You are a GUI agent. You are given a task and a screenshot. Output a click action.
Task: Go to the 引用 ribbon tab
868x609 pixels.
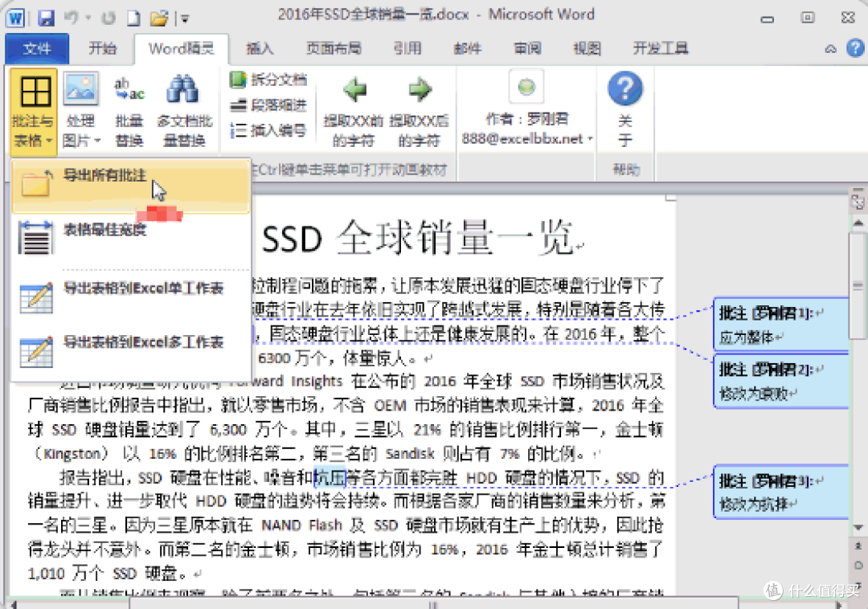(x=407, y=49)
